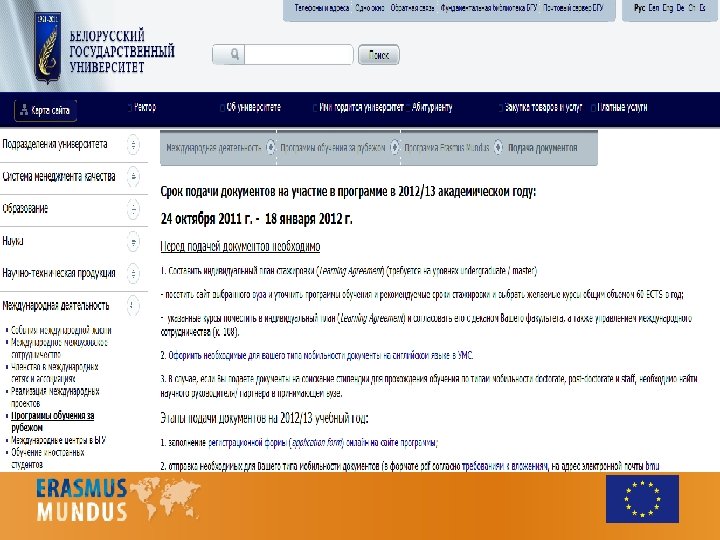Click breadcrumb arrow before Подача документов
The height and width of the screenshot is (540, 720).
click(x=498, y=147)
